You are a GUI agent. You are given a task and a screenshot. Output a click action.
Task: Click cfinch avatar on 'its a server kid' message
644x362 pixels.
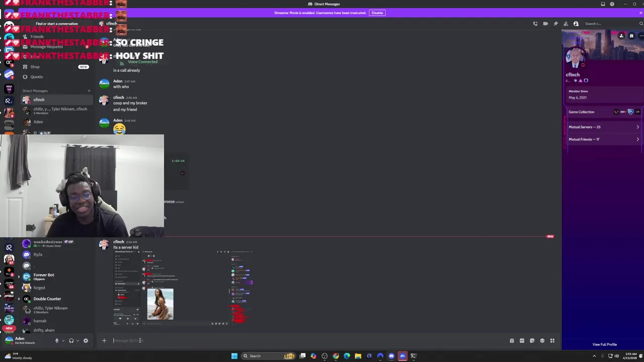[x=104, y=244]
